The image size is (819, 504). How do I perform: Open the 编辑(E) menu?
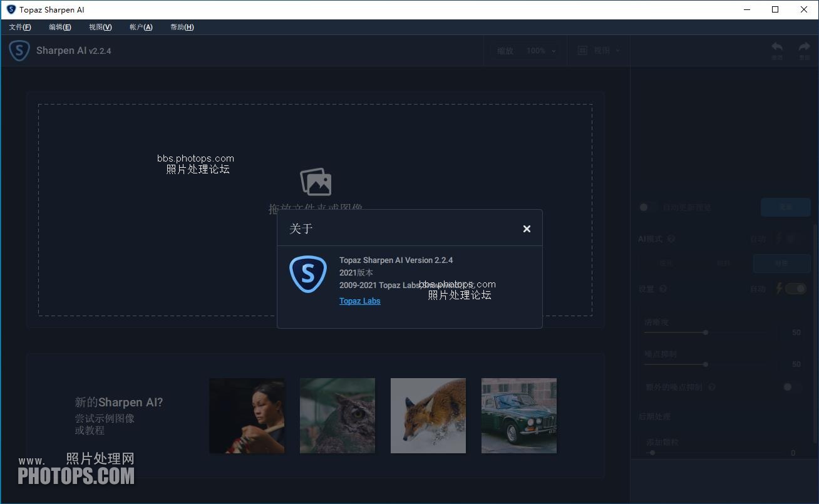[60, 27]
